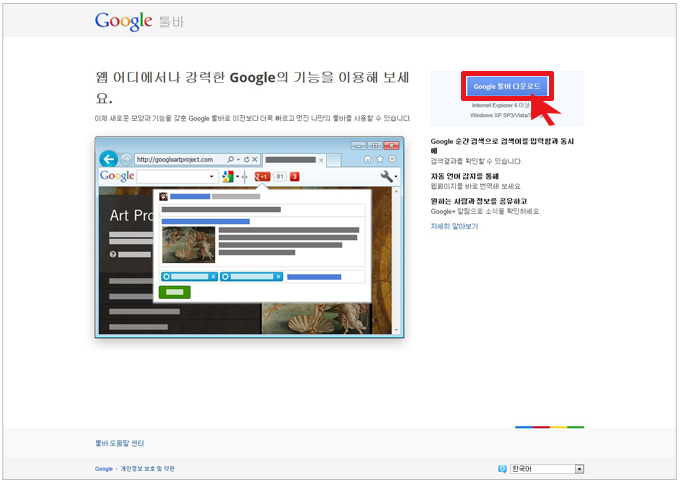The width and height of the screenshot is (683, 484).
Task: Open the 개인정보 보호 및 약관 link
Action: [x=147, y=469]
